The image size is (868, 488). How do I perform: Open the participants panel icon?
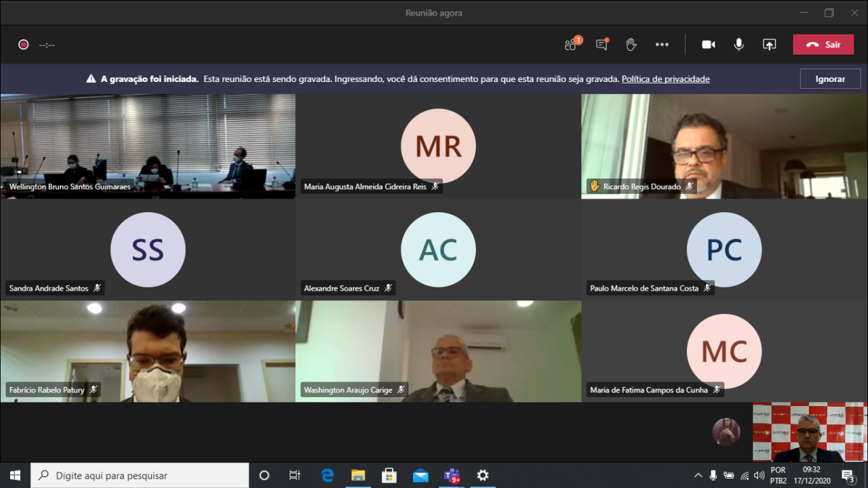(572, 45)
